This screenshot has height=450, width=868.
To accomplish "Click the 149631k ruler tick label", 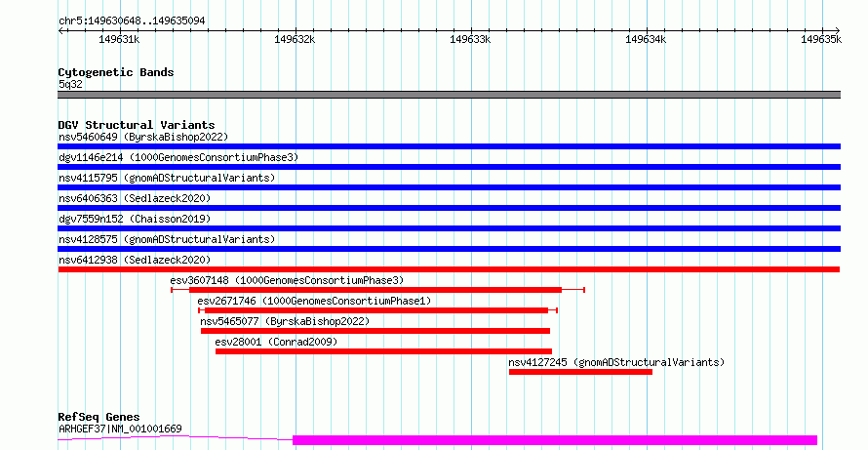I will click(x=120, y=39).
